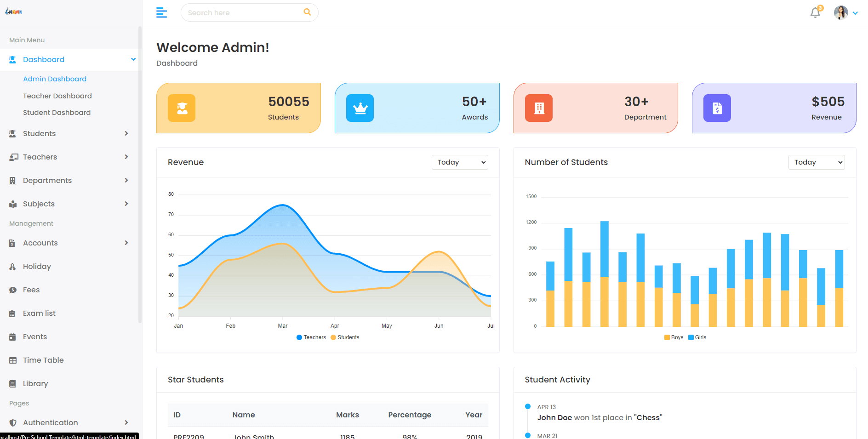
Task: Click the Students graduation cap card icon
Action: (182, 108)
